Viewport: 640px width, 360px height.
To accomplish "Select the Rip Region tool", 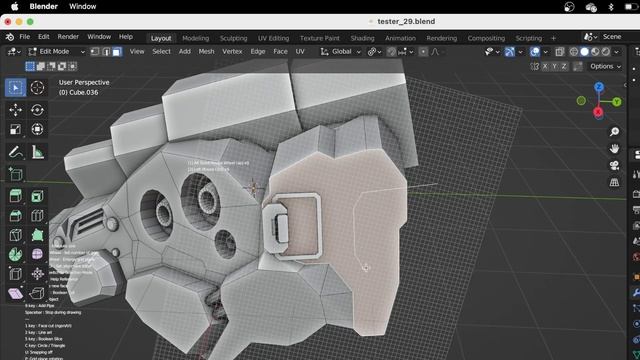I will click(x=37, y=293).
